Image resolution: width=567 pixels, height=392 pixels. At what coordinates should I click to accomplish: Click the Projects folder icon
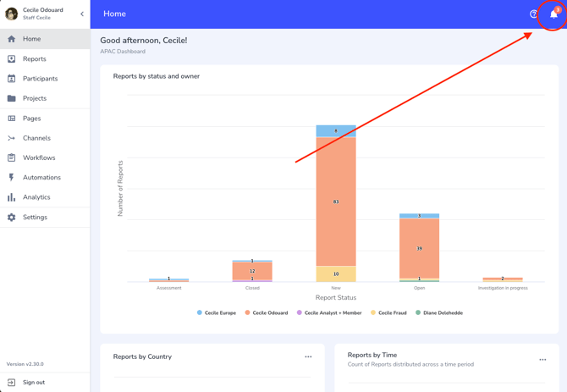pyautogui.click(x=12, y=98)
